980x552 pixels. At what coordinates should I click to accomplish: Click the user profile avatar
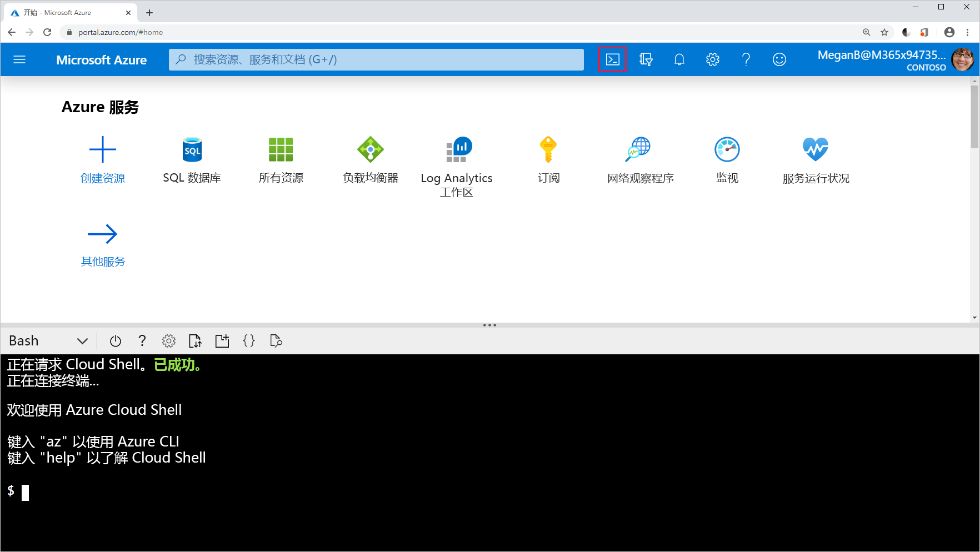click(963, 59)
